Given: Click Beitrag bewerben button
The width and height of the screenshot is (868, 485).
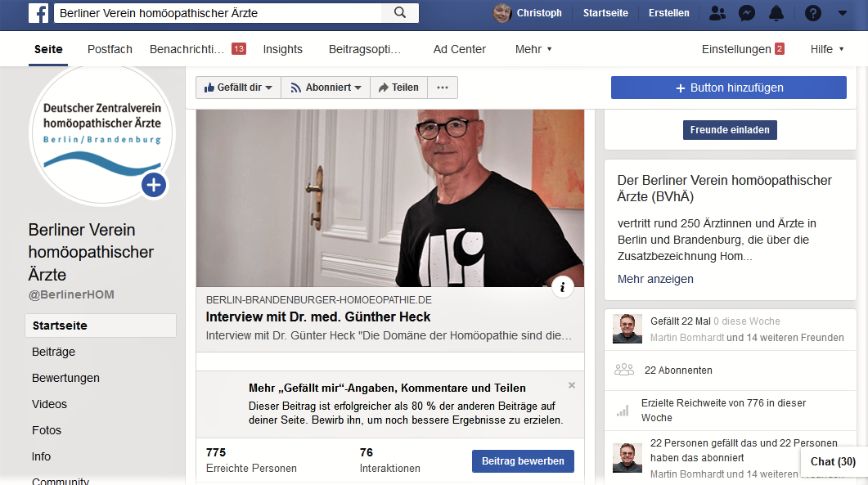Looking at the screenshot, I should (523, 461).
